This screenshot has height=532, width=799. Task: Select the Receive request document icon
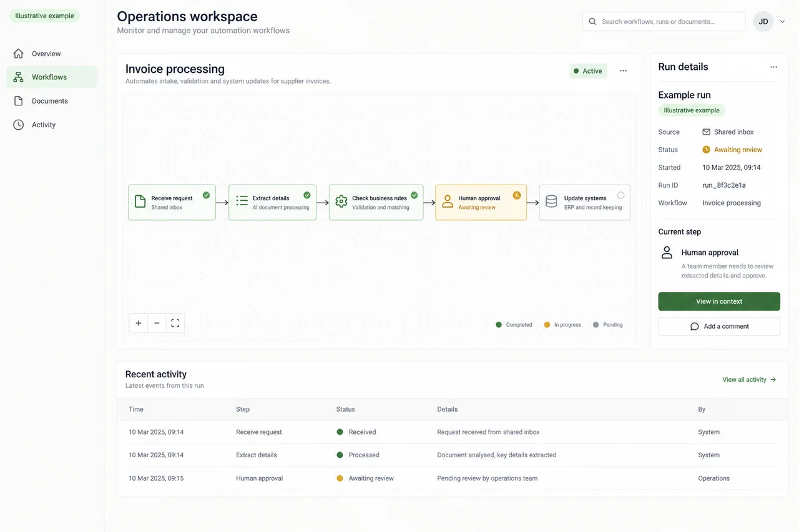coord(140,202)
